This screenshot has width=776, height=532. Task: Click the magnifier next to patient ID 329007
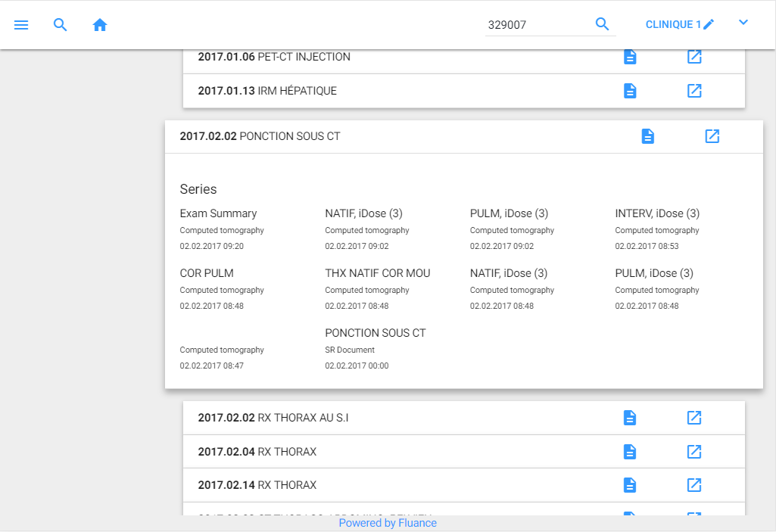pos(602,24)
